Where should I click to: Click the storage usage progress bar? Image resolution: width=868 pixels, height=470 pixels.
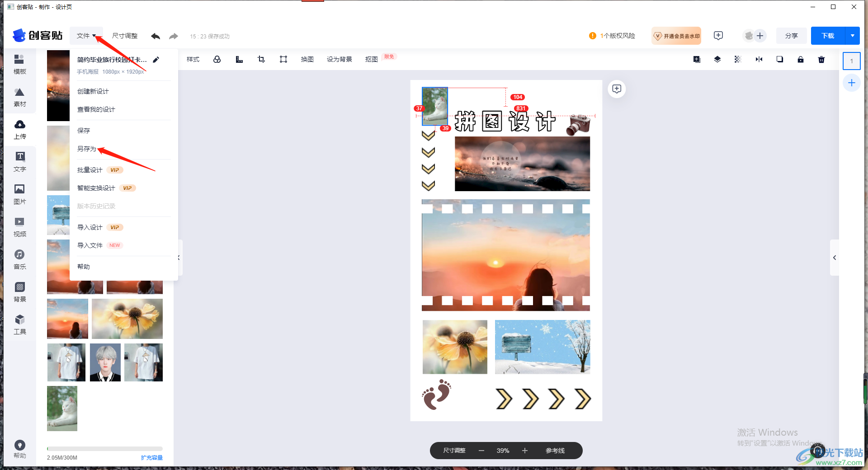[x=105, y=449]
